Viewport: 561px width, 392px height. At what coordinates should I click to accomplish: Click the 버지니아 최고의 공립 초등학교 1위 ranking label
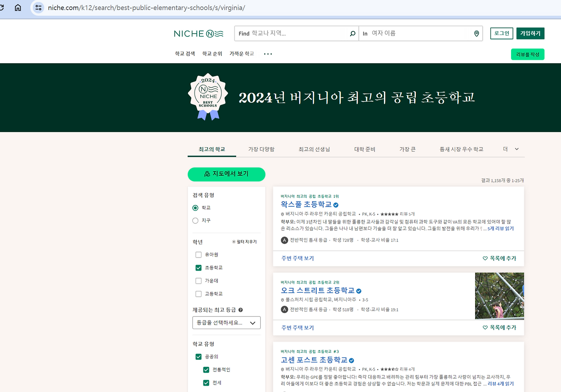310,196
